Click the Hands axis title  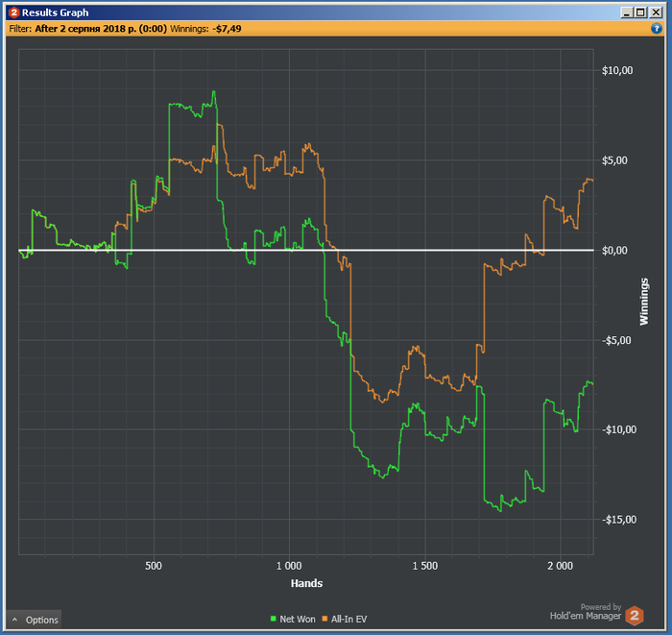[x=306, y=583]
